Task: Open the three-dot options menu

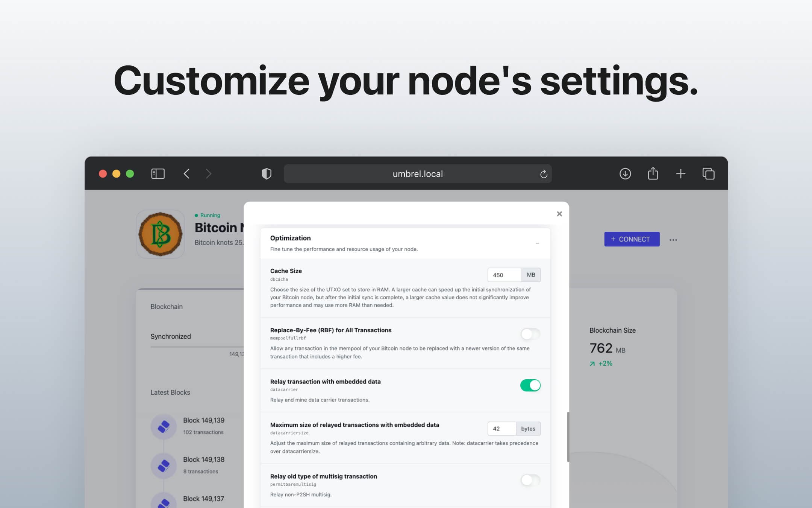Action: coord(673,240)
